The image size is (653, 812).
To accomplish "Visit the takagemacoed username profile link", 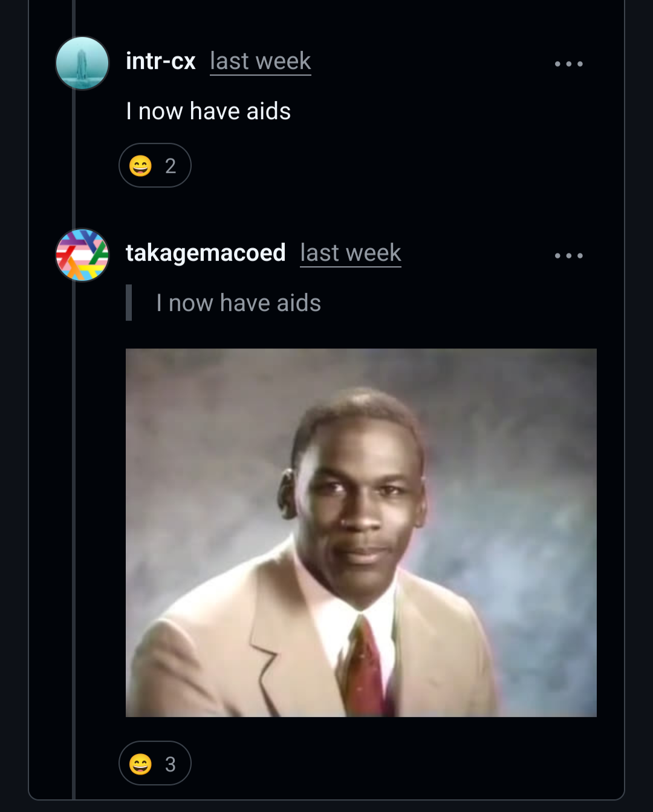I will click(x=206, y=253).
